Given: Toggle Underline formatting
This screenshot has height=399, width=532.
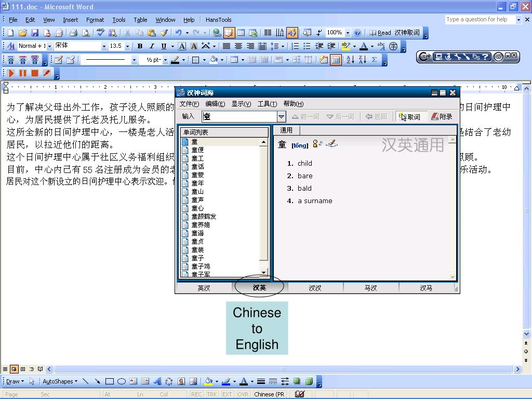Looking at the screenshot, I should 164,46.
